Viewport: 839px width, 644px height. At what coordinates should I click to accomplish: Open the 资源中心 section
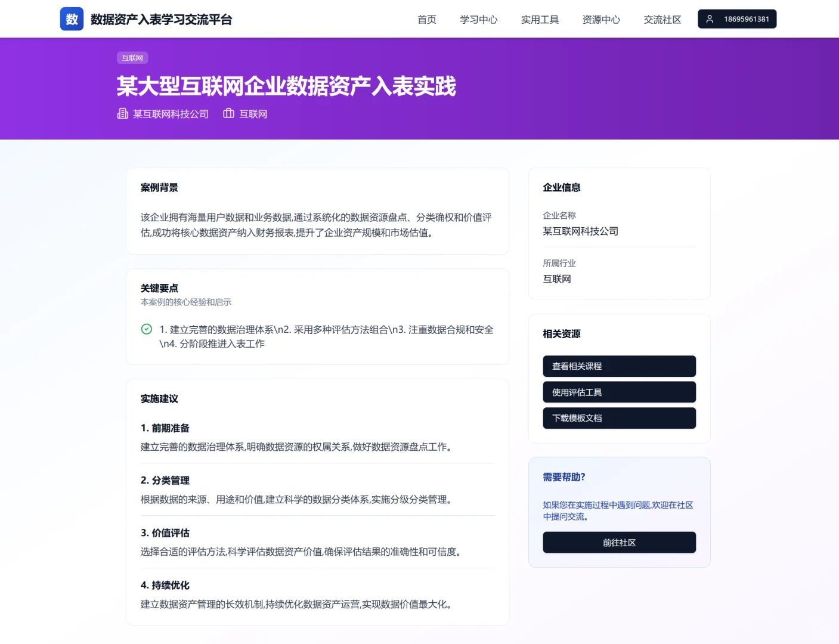(x=601, y=19)
